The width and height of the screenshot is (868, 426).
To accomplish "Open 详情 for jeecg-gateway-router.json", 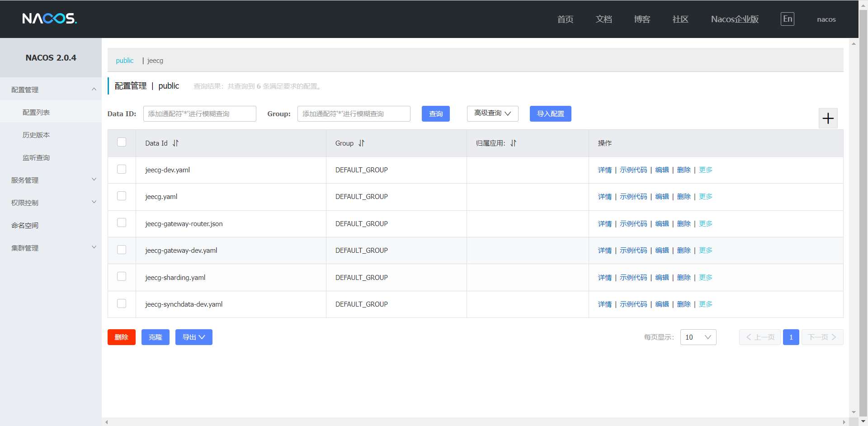I will click(604, 223).
